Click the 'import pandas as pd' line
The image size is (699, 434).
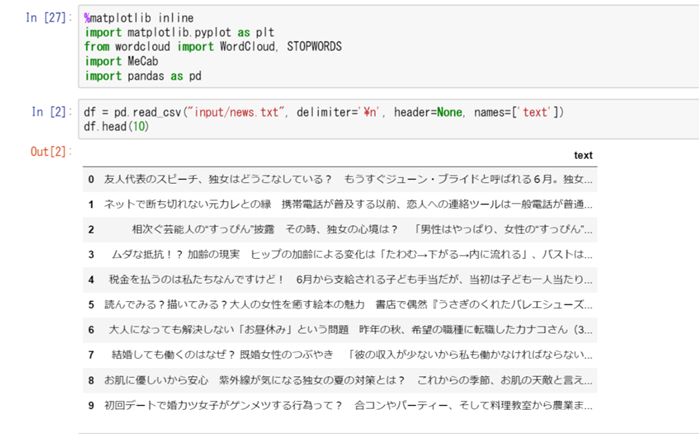tap(143, 76)
